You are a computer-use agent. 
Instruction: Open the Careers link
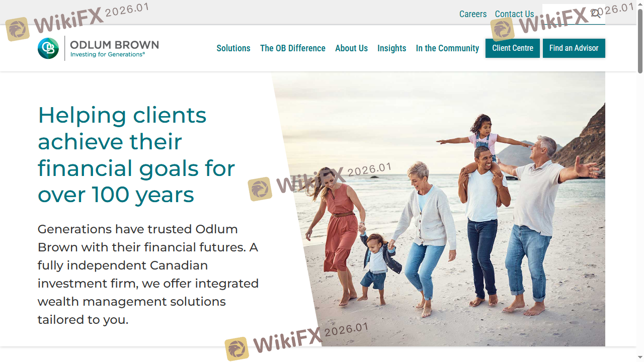tap(473, 14)
